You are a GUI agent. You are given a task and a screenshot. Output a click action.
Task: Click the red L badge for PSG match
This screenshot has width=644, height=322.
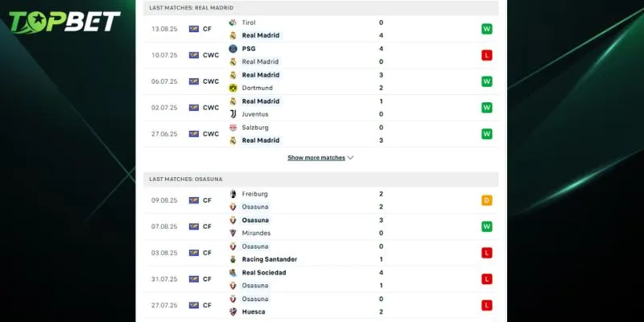click(x=486, y=56)
